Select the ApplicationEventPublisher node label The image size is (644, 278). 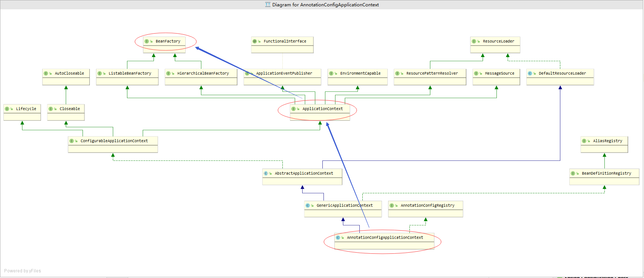click(x=284, y=74)
